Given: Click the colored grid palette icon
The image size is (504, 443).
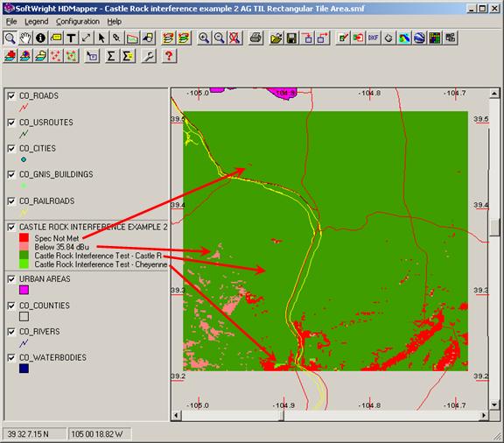Looking at the screenshot, I should (435, 38).
